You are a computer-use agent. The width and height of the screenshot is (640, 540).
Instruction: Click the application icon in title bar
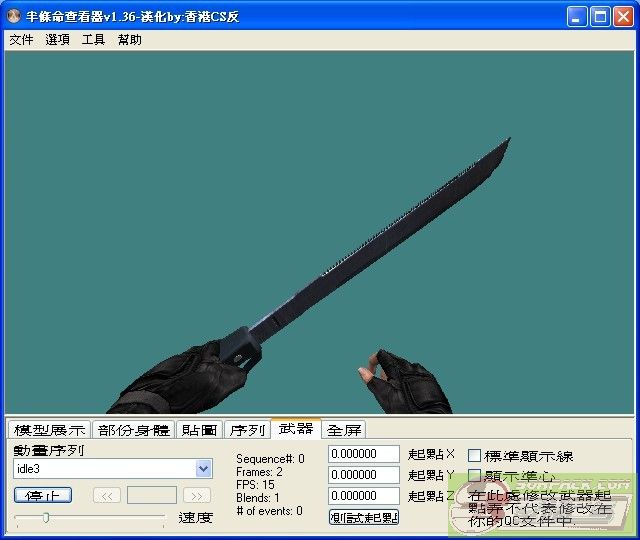[14, 16]
